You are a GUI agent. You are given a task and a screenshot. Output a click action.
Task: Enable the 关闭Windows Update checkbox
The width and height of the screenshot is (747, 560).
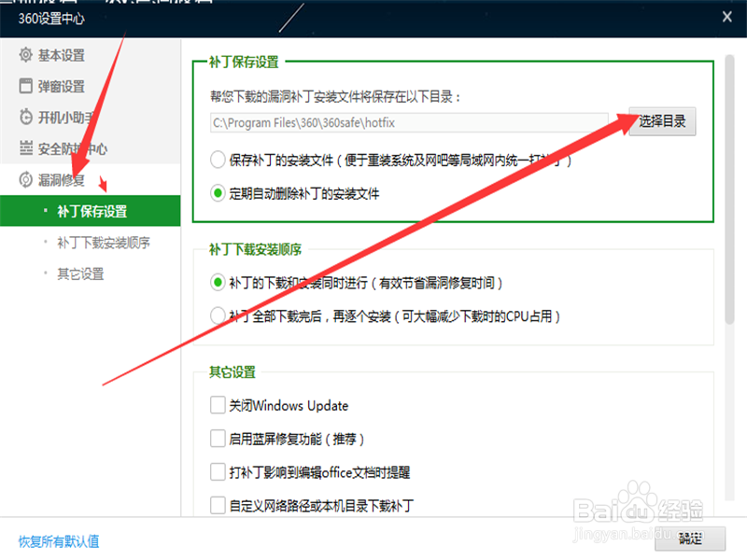coord(215,406)
